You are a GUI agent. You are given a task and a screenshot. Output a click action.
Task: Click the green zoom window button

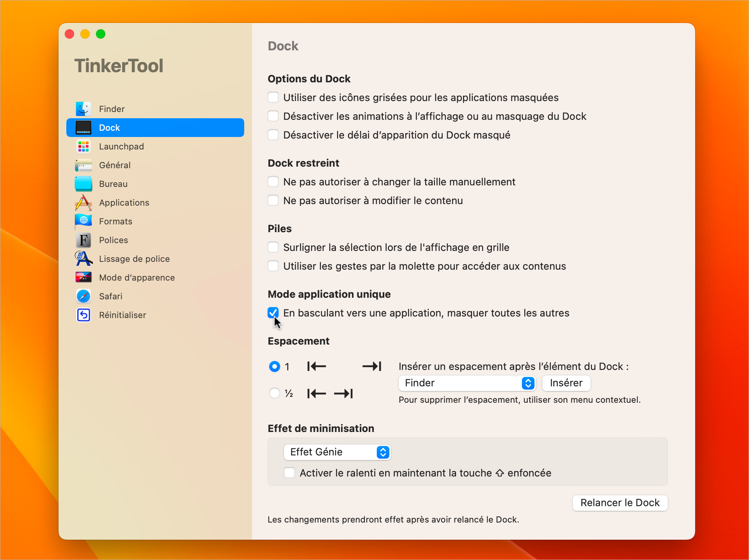[x=101, y=34]
